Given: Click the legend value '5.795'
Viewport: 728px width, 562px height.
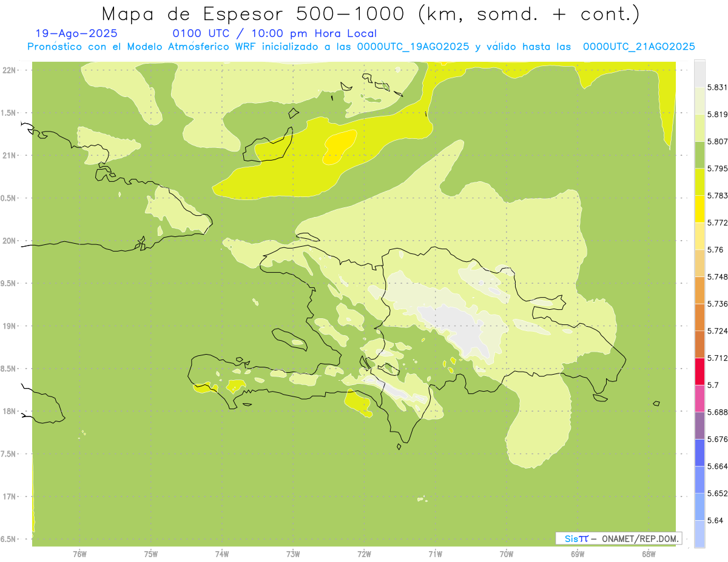Looking at the screenshot, I should pos(717,169).
